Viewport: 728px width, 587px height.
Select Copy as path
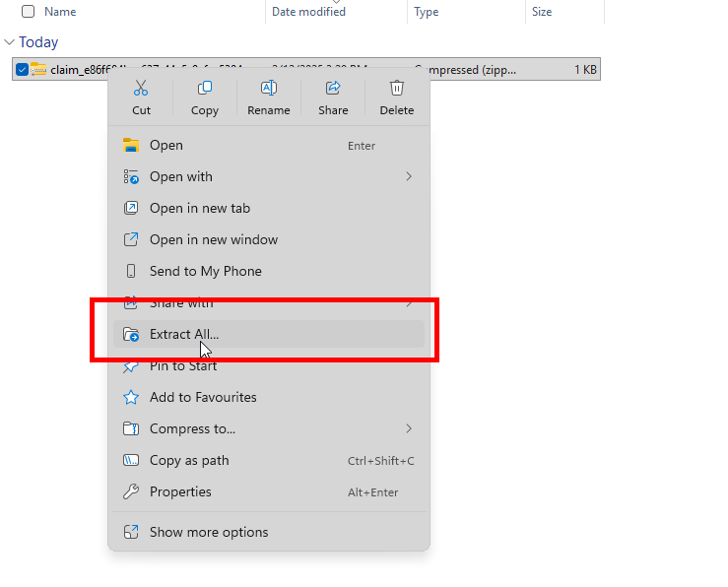[189, 460]
